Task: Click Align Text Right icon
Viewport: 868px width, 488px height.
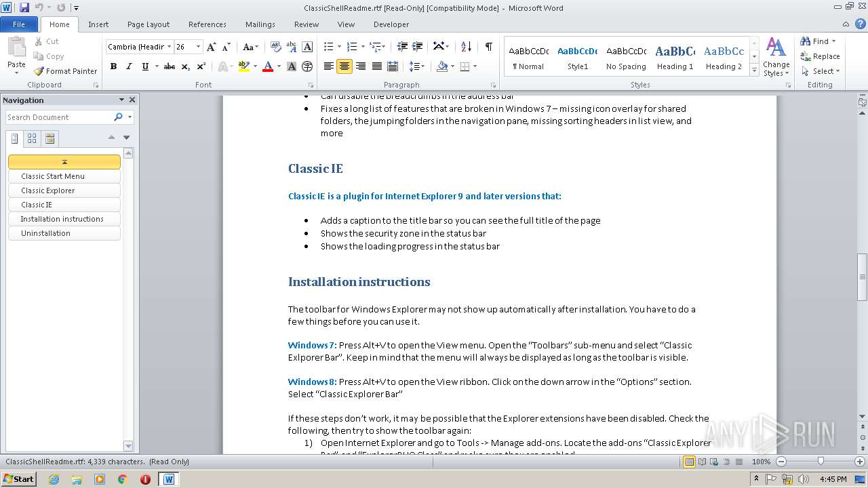Action: point(361,66)
